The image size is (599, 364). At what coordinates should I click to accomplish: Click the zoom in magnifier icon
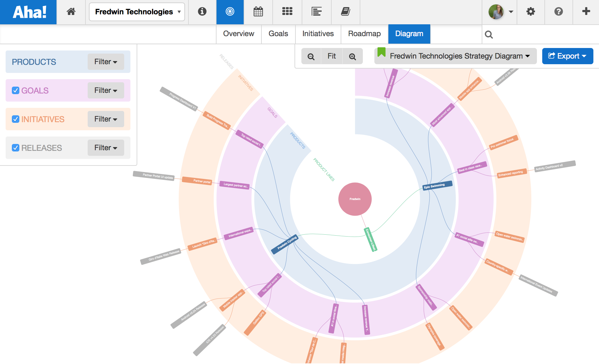pos(353,56)
